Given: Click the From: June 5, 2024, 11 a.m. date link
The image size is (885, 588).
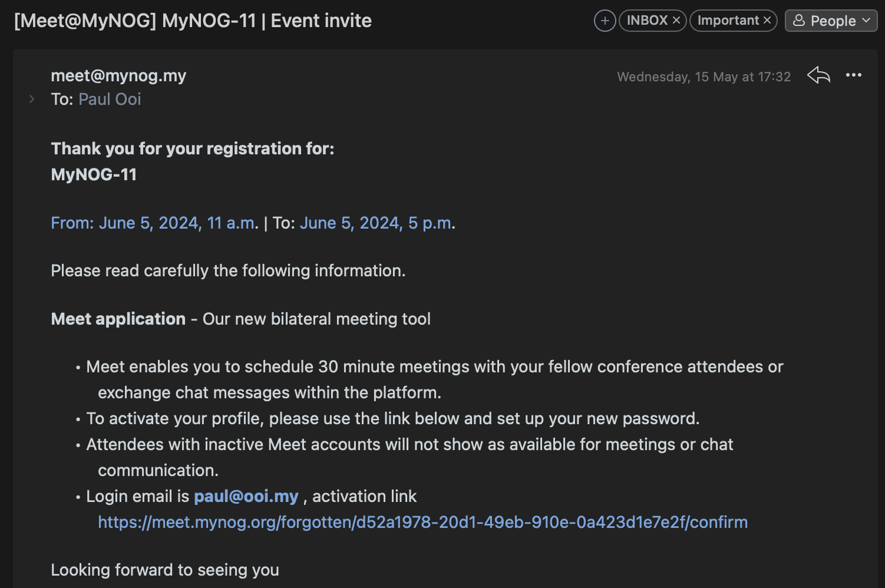Looking at the screenshot, I should [x=153, y=223].
